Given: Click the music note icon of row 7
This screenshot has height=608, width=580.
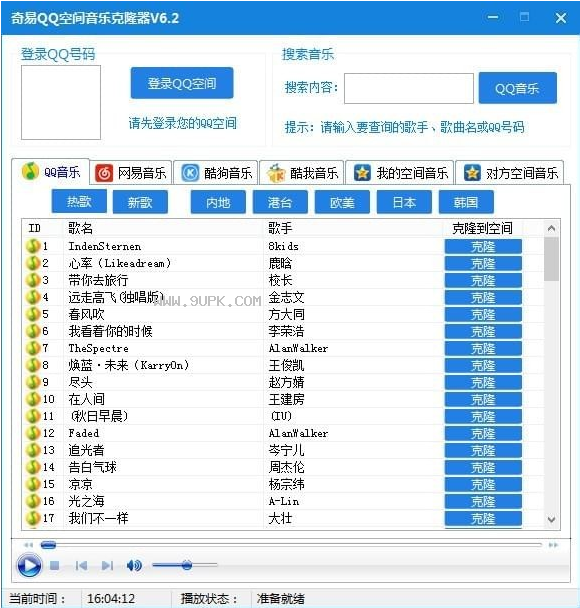Looking at the screenshot, I should (33, 348).
